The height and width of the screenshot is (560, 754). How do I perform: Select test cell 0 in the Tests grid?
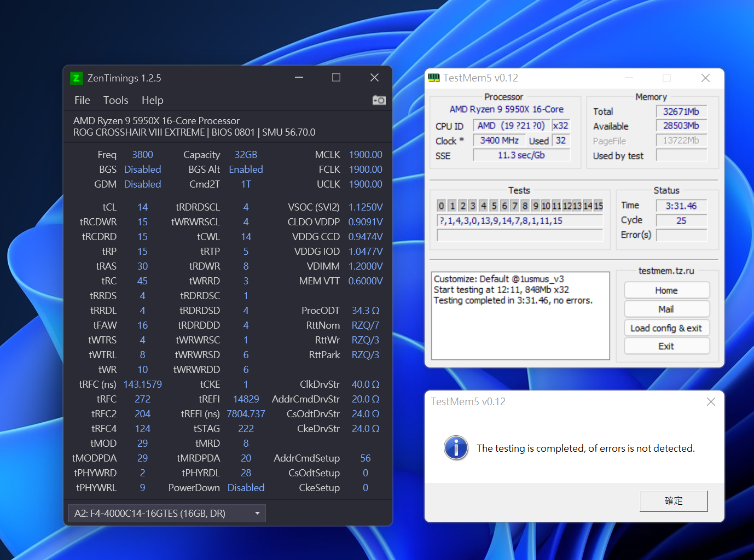click(x=441, y=206)
